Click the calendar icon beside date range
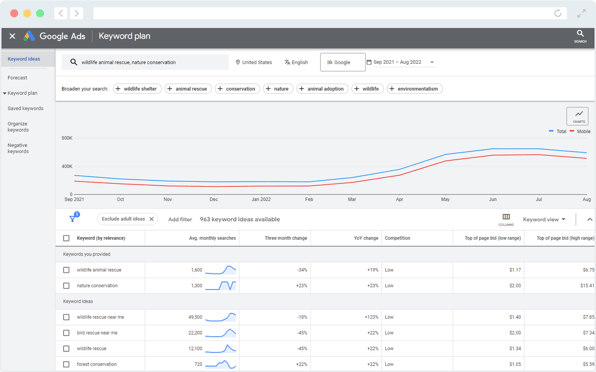This screenshot has width=596, height=372. point(369,62)
